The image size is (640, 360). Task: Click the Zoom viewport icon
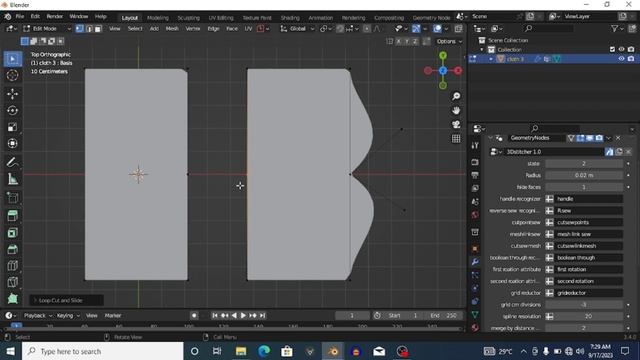click(456, 96)
